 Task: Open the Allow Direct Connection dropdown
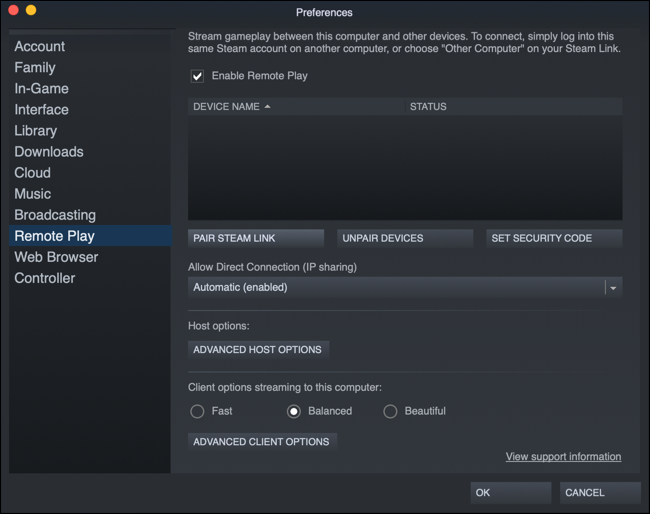(405, 287)
